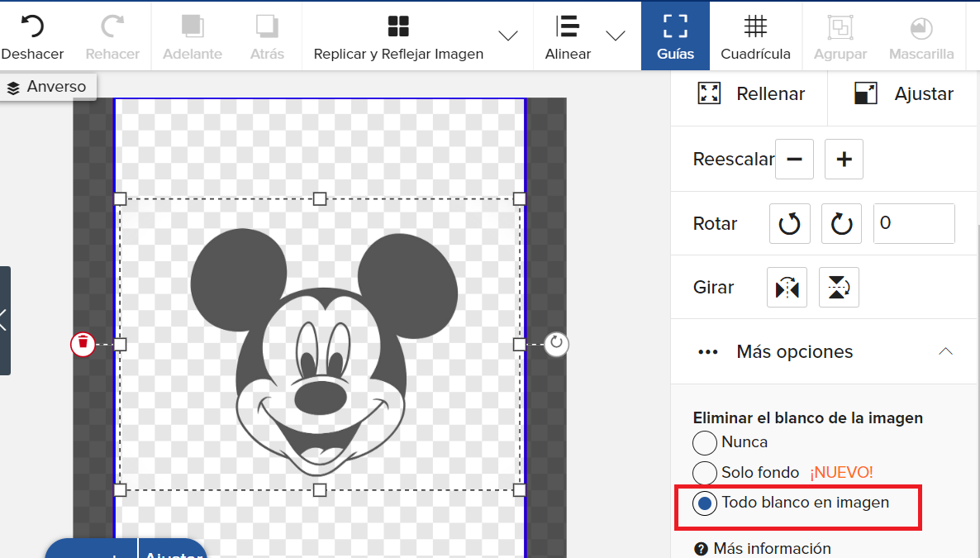The image size is (980, 558).
Task: Click the Alinear align icon
Action: pyautogui.click(x=568, y=26)
